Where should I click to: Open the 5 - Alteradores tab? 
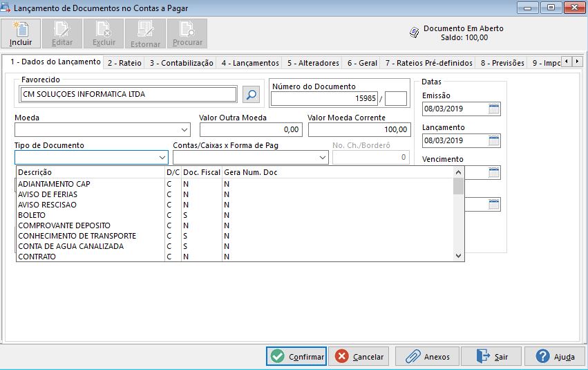point(313,63)
